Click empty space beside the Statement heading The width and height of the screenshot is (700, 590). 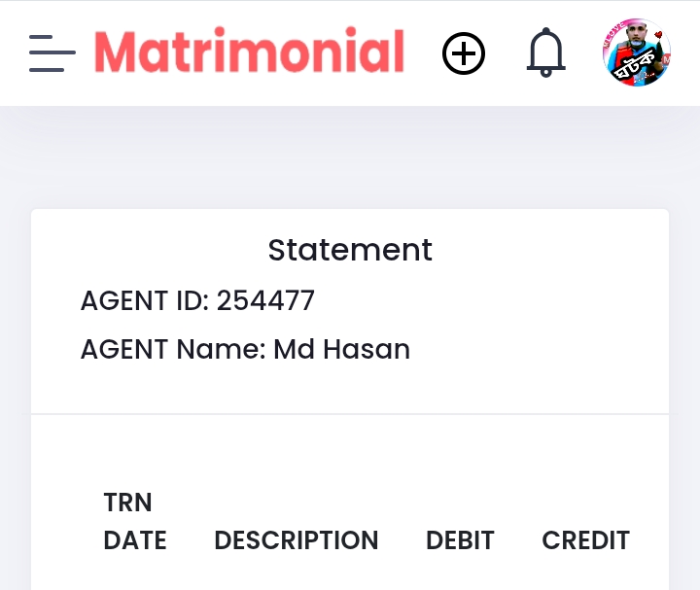(549, 250)
